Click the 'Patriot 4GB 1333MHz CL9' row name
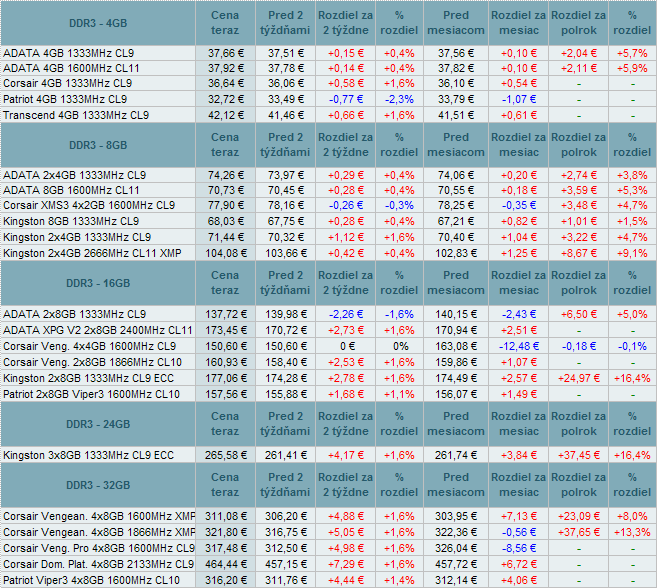The height and width of the screenshot is (588, 657). 65,99
